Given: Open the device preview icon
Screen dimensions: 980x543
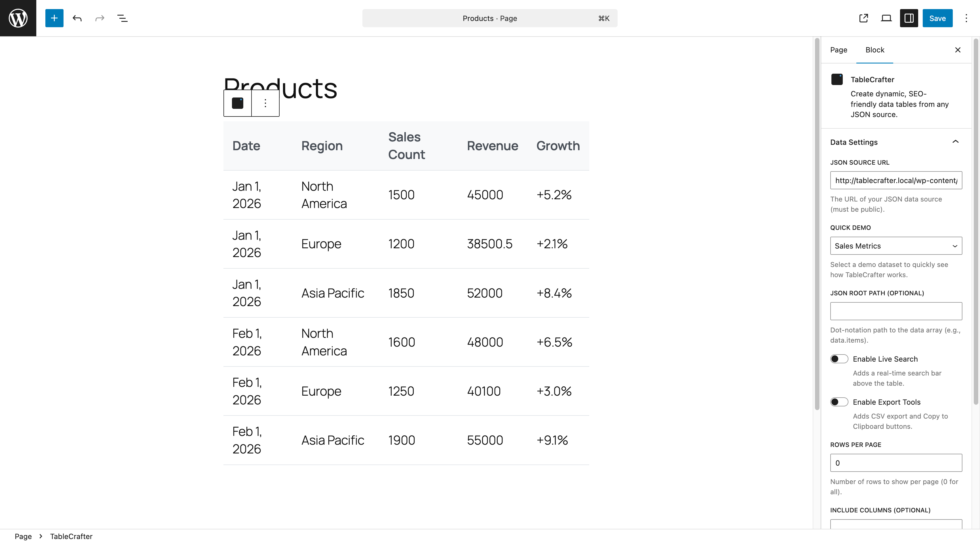Looking at the screenshot, I should tap(886, 18).
